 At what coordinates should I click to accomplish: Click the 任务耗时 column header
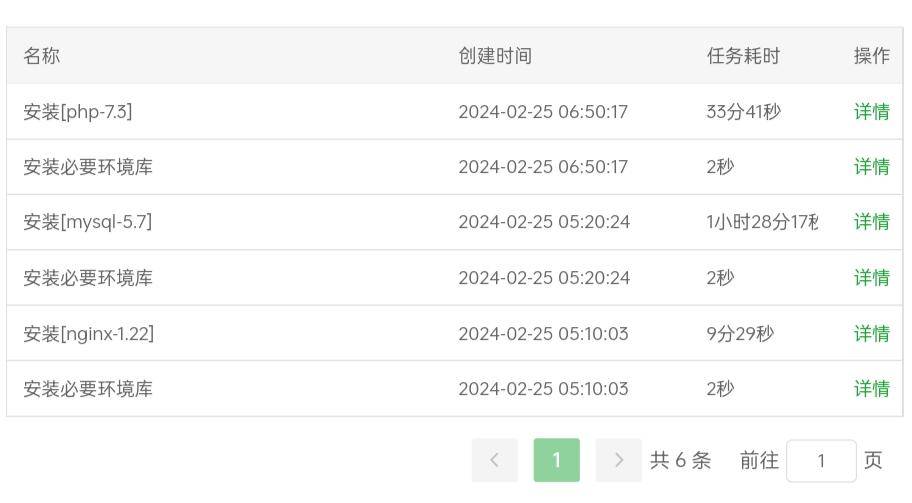point(743,56)
